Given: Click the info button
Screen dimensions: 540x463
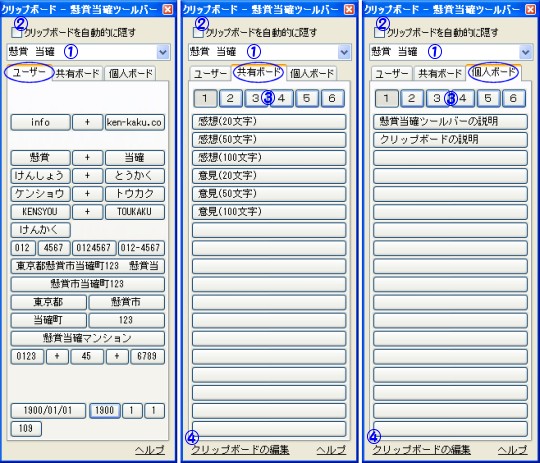Looking at the screenshot, I should coord(41,122).
